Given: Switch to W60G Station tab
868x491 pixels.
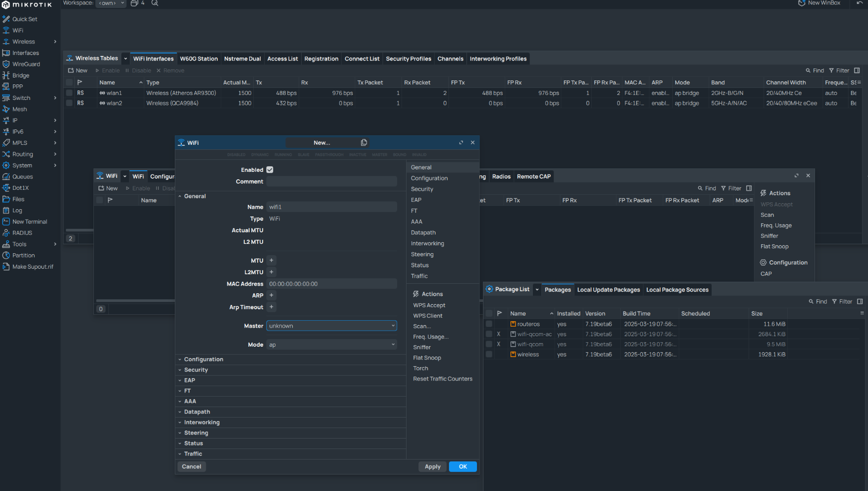Looking at the screenshot, I should tap(199, 59).
